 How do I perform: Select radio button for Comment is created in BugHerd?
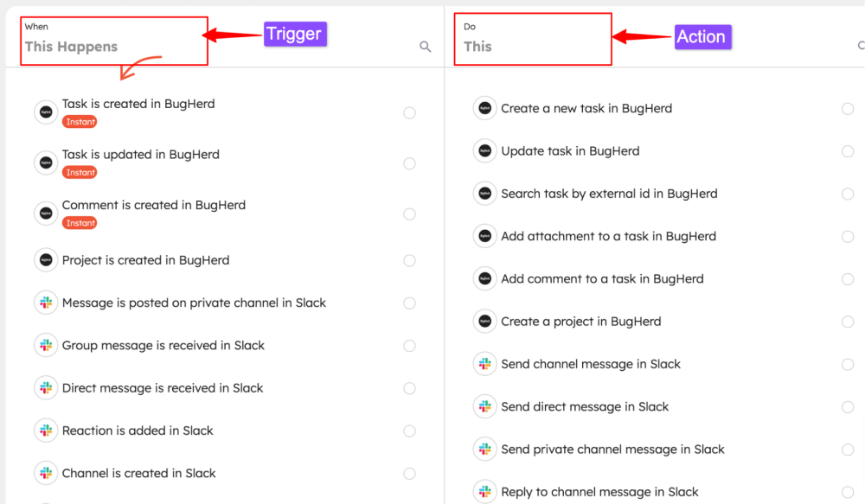tap(409, 214)
